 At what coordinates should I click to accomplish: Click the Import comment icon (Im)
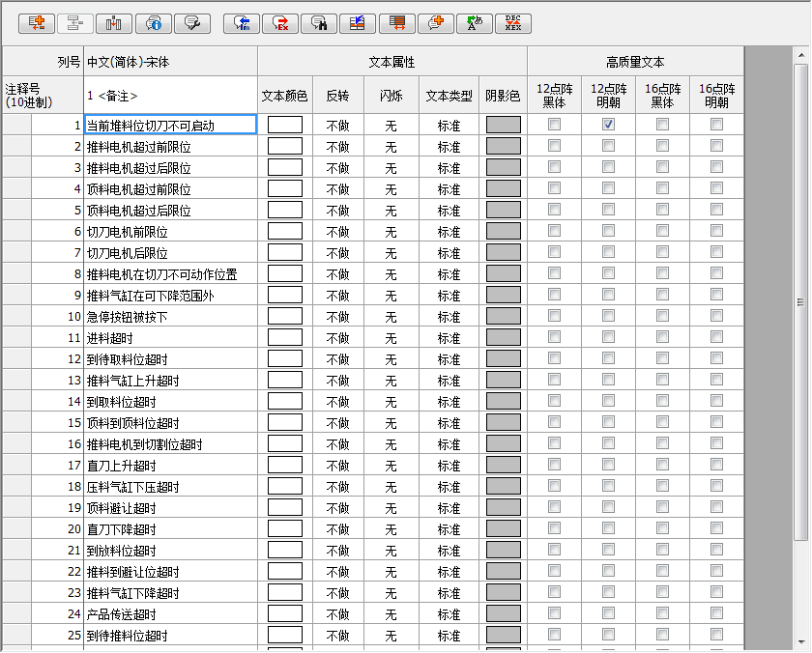[242, 23]
